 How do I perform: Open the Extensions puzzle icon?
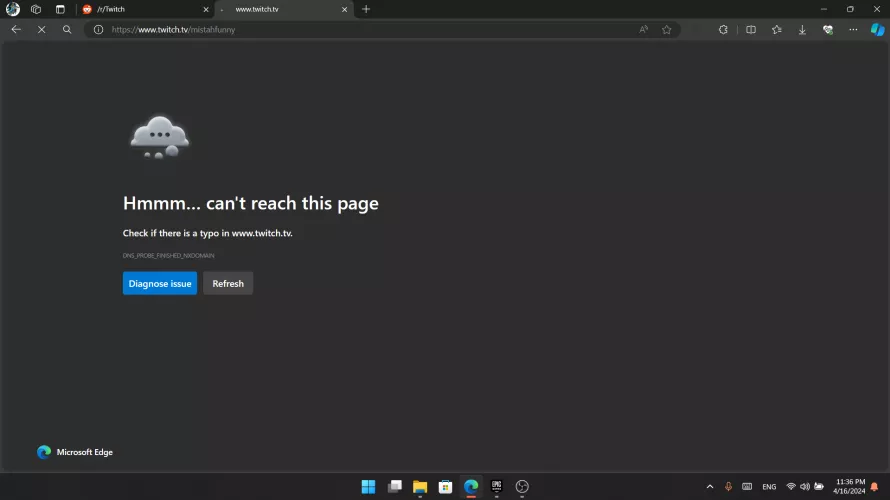tap(723, 30)
